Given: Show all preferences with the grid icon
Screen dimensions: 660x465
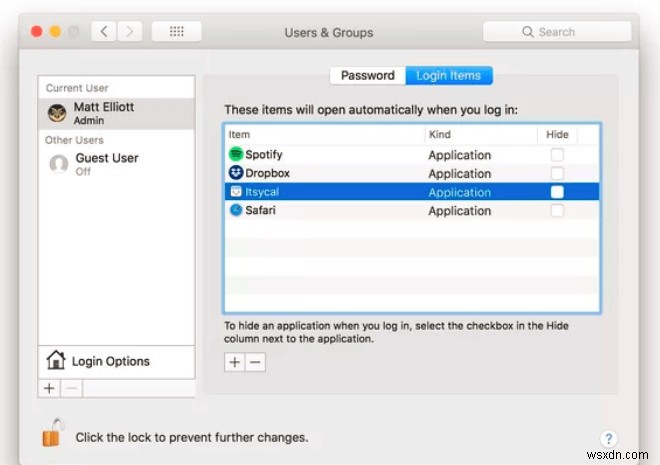Looking at the screenshot, I should pos(176,32).
